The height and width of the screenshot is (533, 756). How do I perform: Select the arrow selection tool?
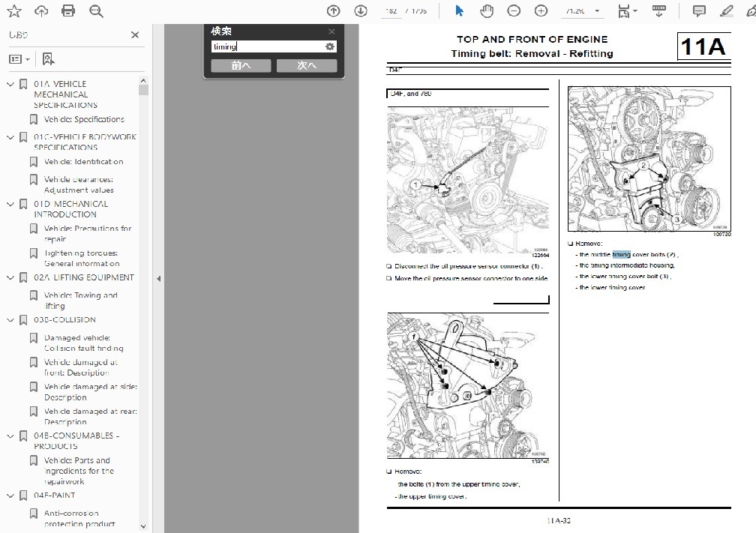pos(459,10)
